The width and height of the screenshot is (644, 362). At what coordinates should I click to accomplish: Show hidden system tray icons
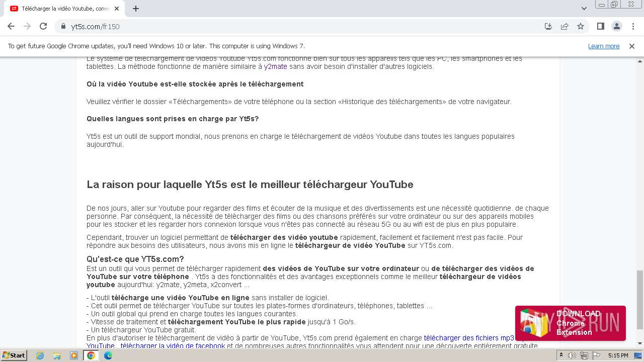[x=561, y=355]
